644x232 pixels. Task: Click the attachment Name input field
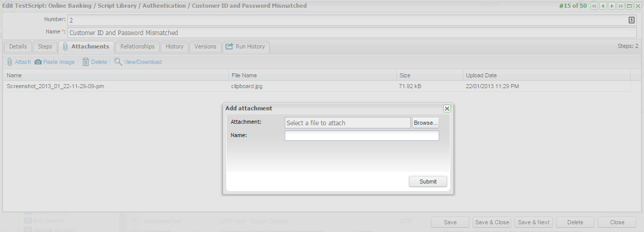click(361, 136)
